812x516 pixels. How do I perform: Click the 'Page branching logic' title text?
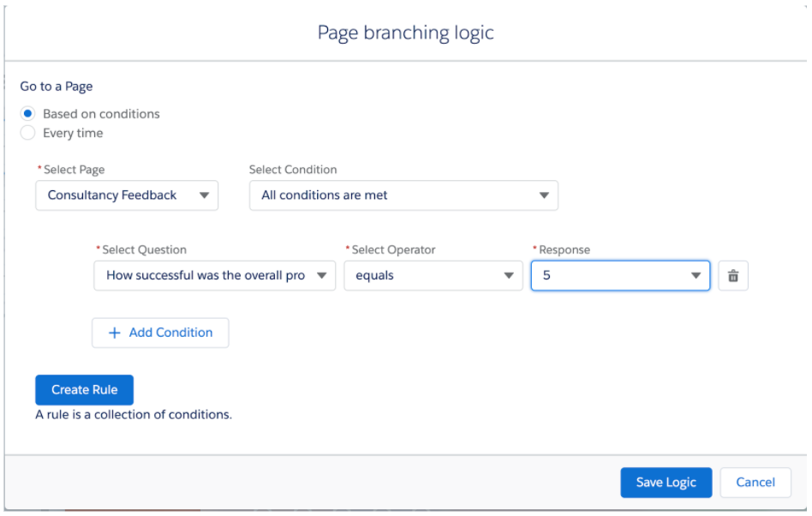point(405,33)
